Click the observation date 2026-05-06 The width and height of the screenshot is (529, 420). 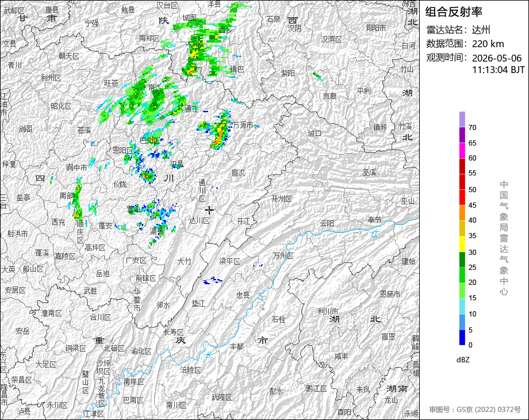click(497, 58)
